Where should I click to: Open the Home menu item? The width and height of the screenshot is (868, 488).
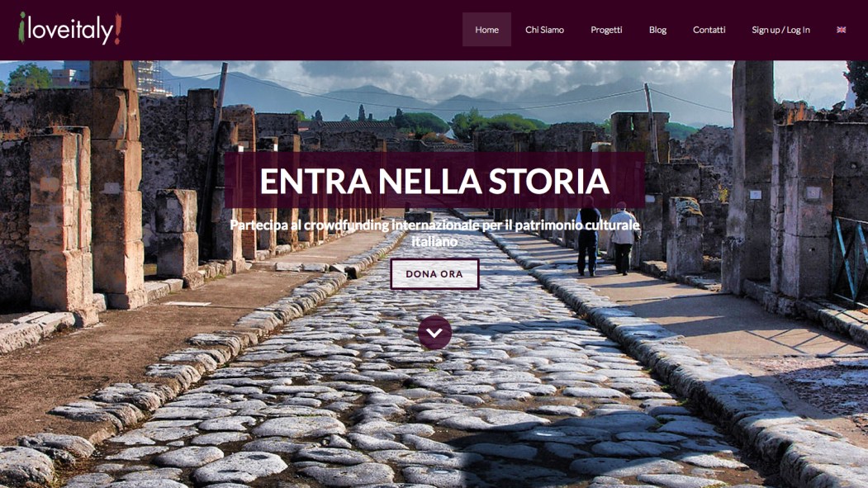tap(486, 30)
